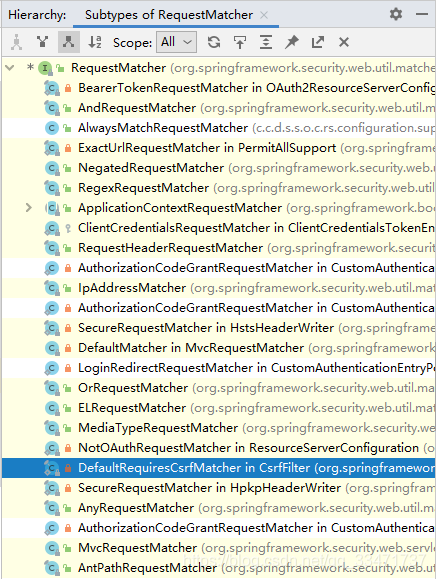Image resolution: width=436 pixels, height=579 pixels.
Task: Click the class icon beside AndRequestMatcher
Action: [x=52, y=108]
